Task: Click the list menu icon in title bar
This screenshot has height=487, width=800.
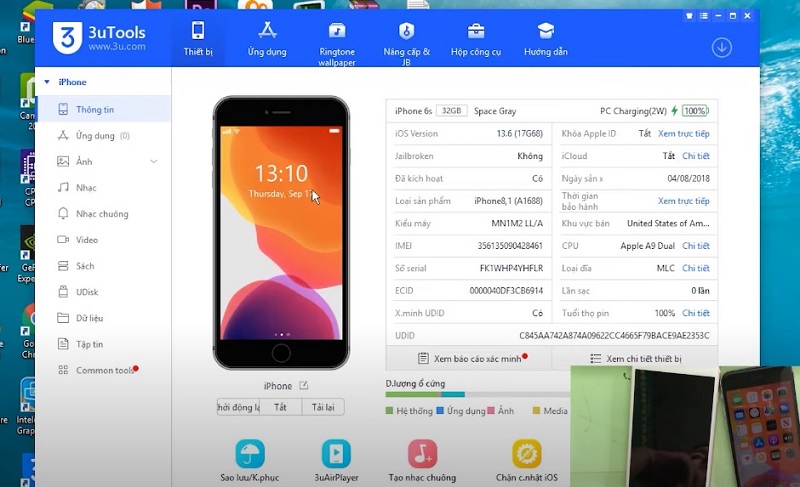Action: [704, 16]
